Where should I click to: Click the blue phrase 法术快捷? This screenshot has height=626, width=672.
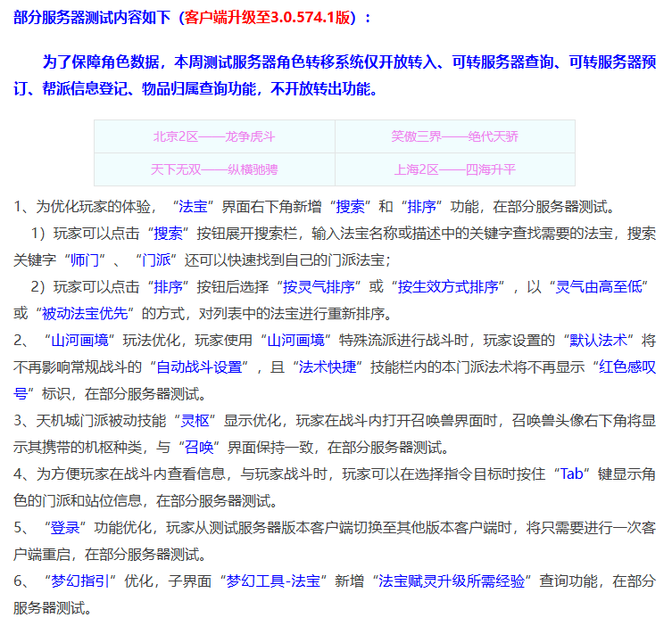pos(328,367)
